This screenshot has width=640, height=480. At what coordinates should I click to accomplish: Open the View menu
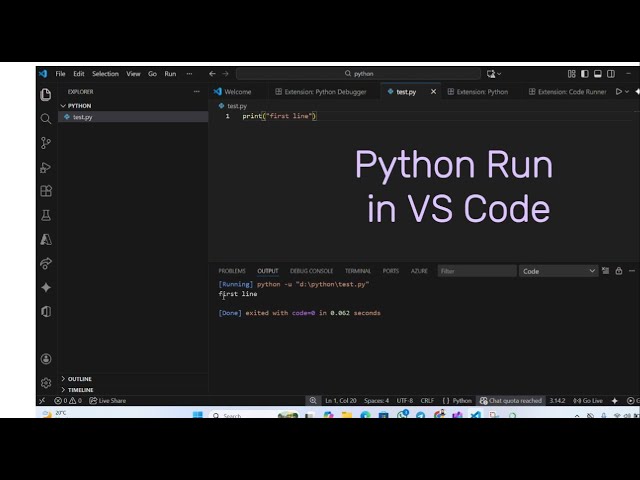[x=133, y=74]
